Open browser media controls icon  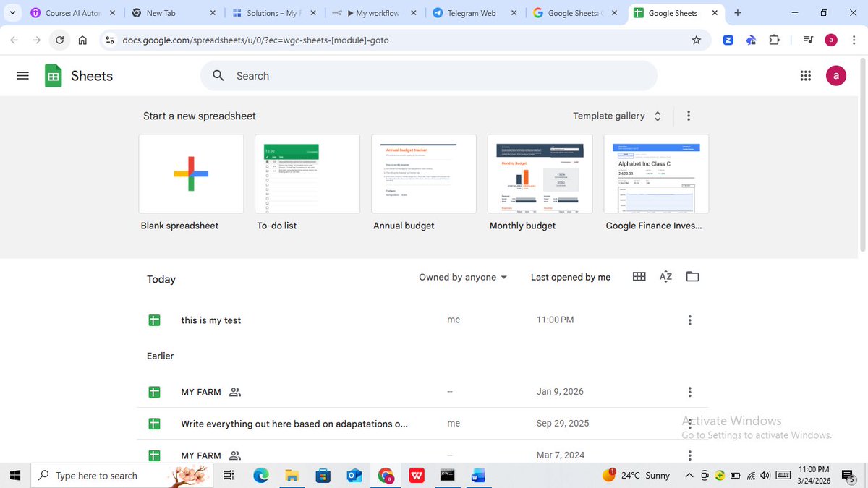pos(809,40)
